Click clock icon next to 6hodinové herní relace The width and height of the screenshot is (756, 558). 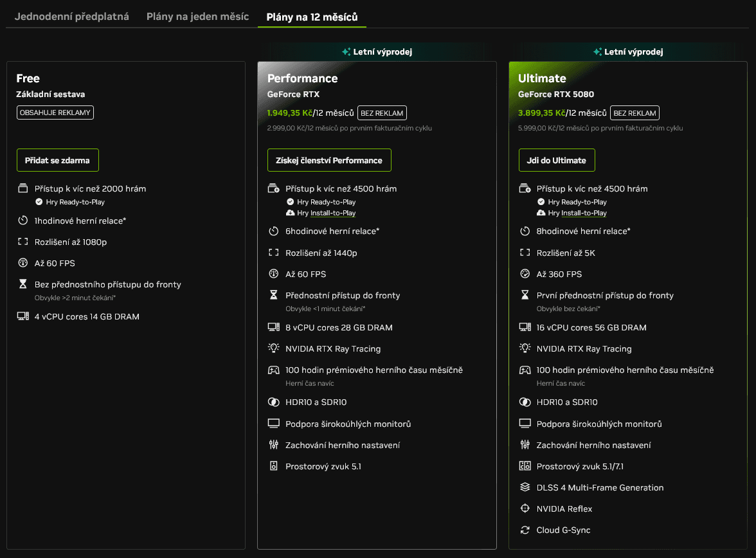[x=273, y=231]
